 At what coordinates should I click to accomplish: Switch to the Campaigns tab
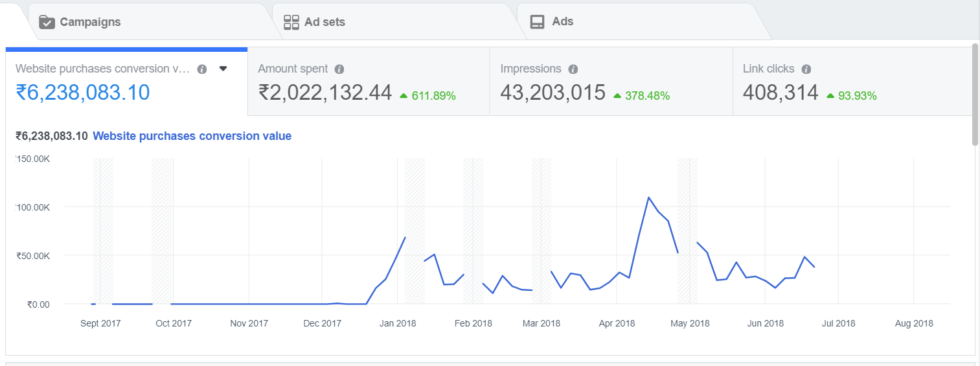[90, 22]
